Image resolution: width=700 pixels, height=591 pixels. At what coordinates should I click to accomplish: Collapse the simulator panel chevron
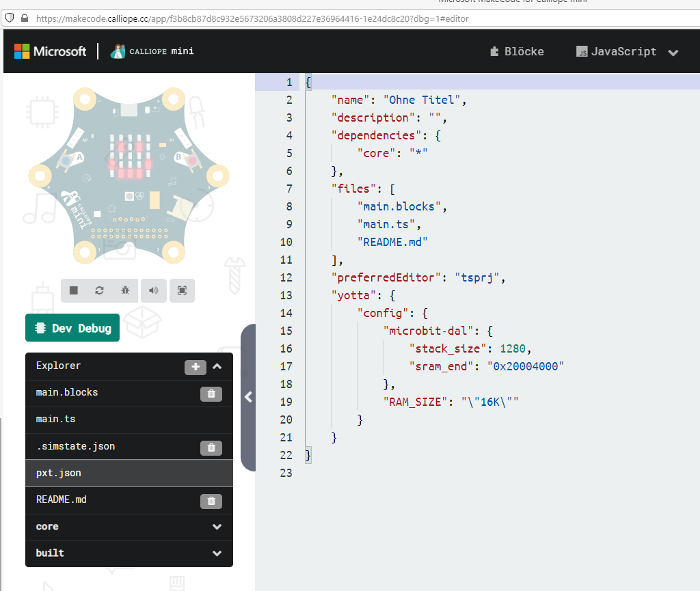[247, 396]
